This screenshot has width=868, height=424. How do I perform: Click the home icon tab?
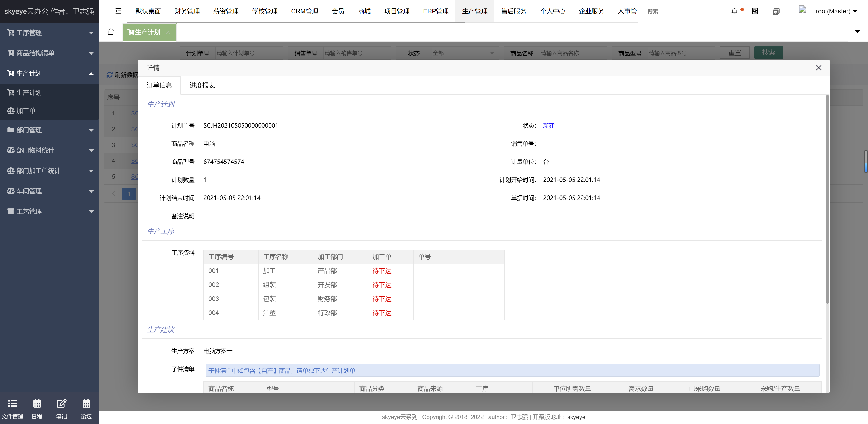click(111, 32)
